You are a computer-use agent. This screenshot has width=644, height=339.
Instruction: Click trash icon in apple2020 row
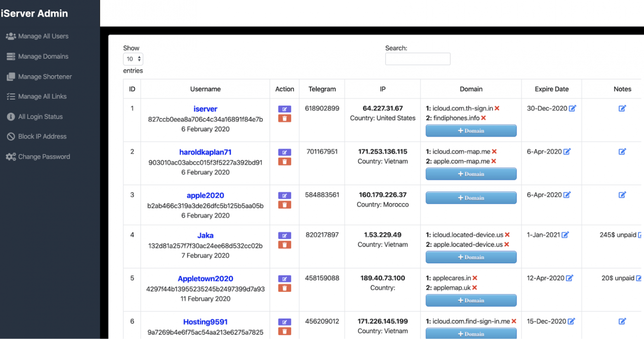[284, 205]
